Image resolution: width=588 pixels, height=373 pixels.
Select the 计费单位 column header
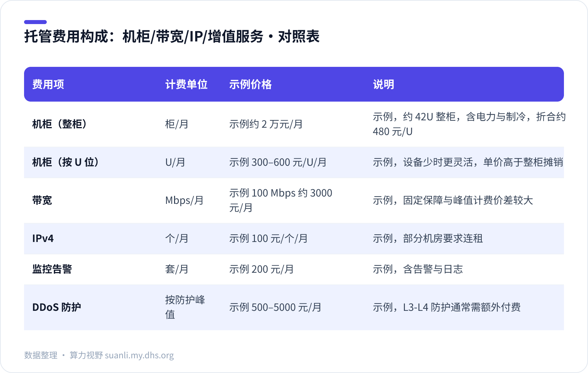point(186,84)
